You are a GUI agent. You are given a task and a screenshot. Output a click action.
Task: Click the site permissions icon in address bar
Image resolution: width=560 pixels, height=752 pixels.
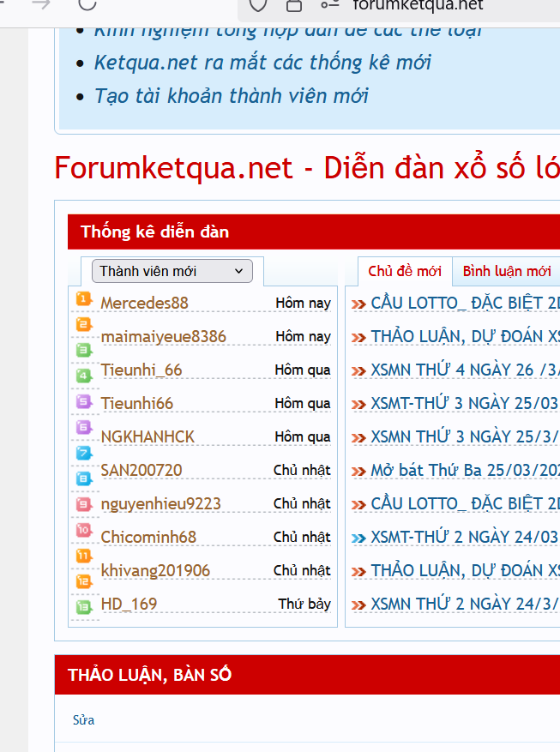pos(330,5)
